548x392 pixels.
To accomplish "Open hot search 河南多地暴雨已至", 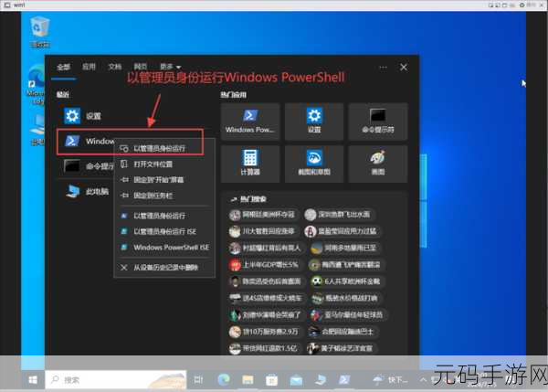I will tap(345, 248).
